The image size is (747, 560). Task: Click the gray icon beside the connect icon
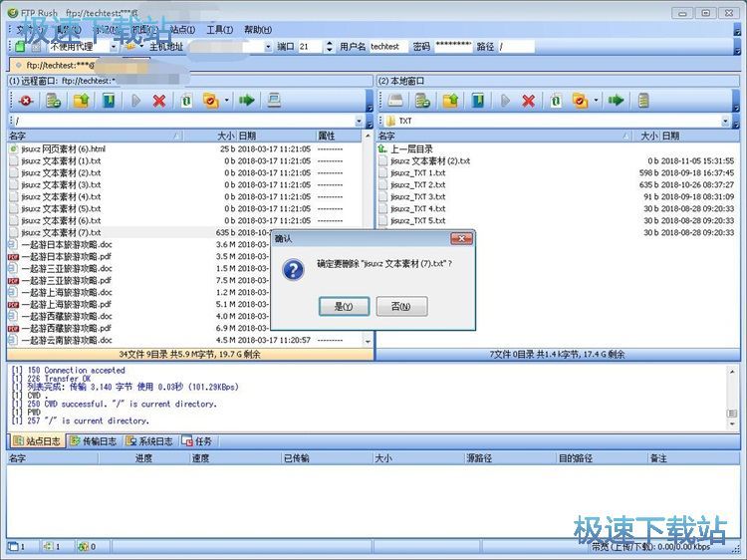coord(36,47)
